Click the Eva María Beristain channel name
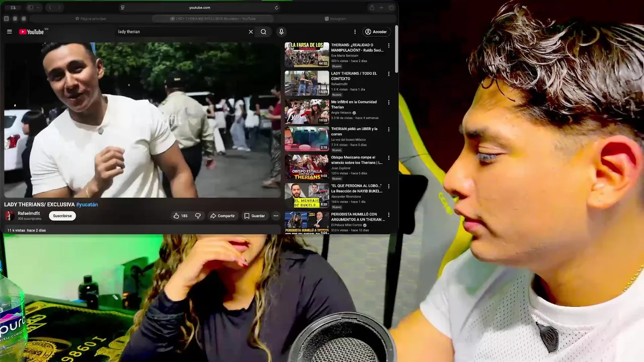644x362 pixels. coord(345,56)
